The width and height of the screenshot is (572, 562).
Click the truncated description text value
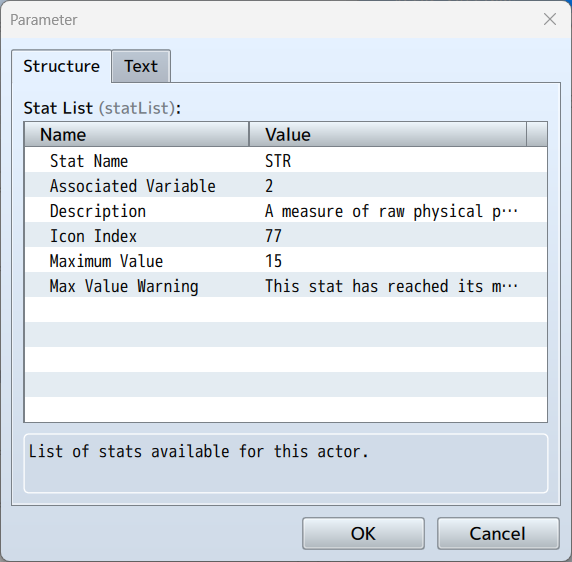pyautogui.click(x=391, y=211)
